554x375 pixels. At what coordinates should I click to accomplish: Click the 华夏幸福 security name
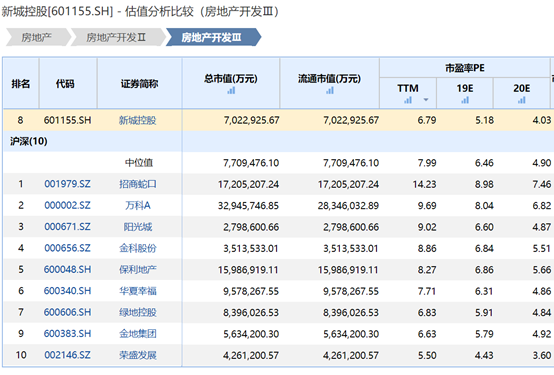(138, 291)
